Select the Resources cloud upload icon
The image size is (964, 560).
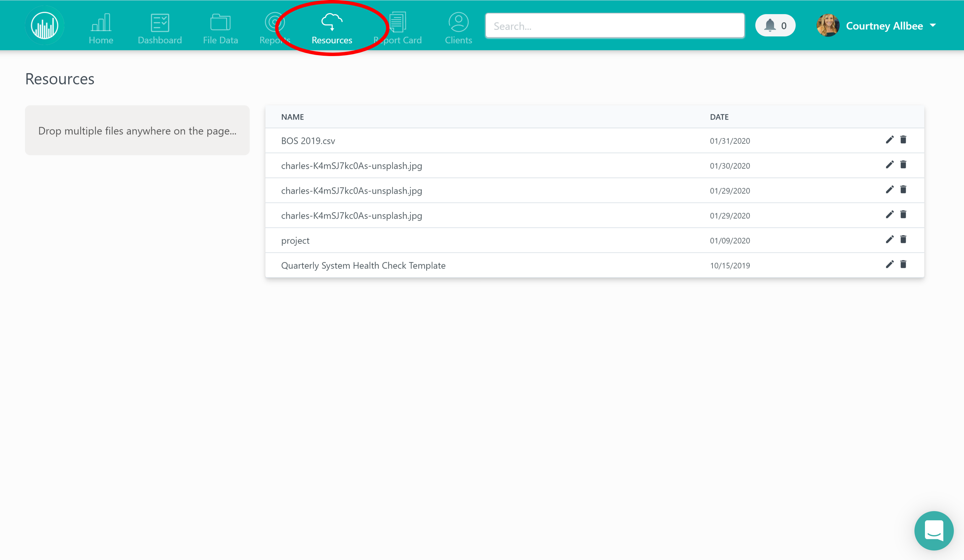click(331, 23)
